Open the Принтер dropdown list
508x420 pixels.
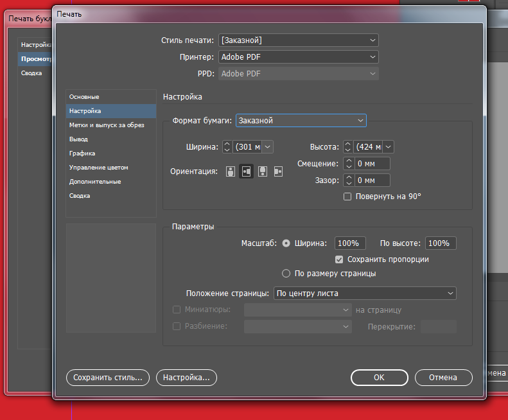(x=298, y=57)
